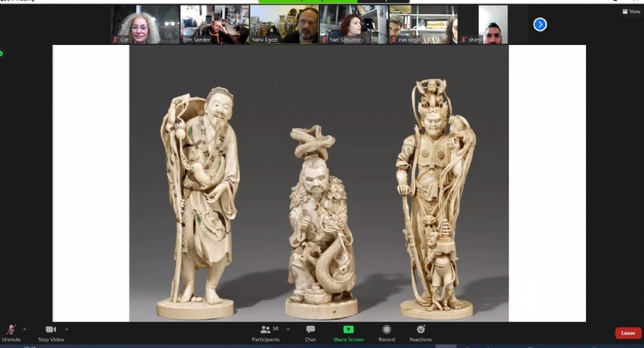
Task: Click green encryption shield icon
Action: [1, 53]
